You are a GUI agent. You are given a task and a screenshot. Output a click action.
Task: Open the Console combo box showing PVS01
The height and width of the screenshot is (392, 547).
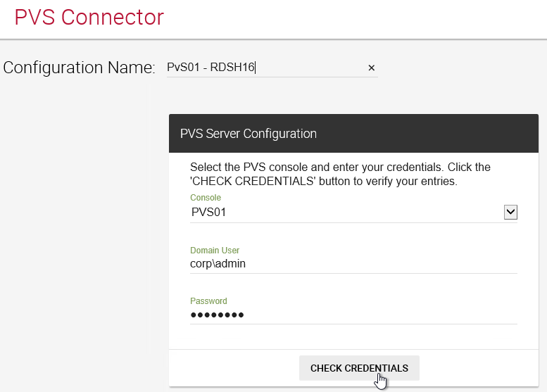353,213
